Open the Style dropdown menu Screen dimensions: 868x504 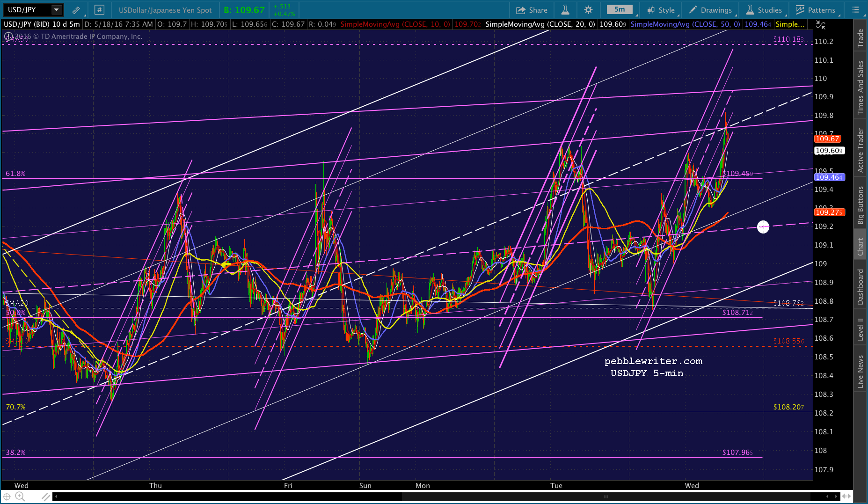coord(661,10)
